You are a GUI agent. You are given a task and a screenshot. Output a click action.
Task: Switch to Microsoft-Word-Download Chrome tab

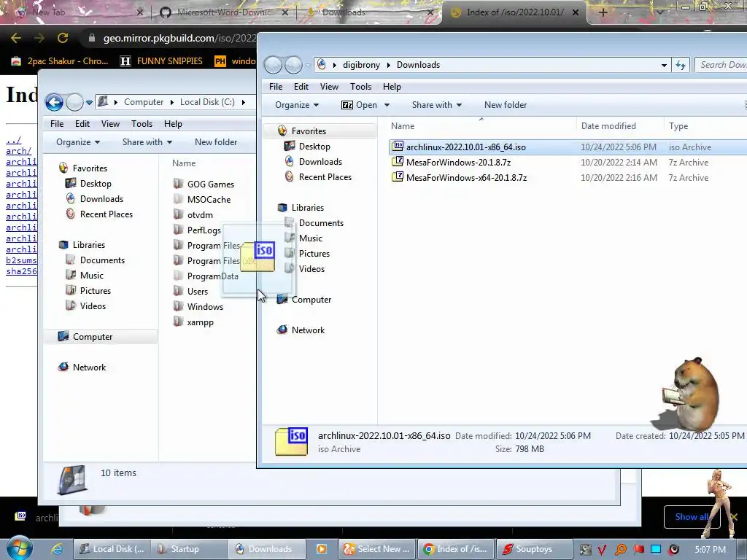(224, 12)
